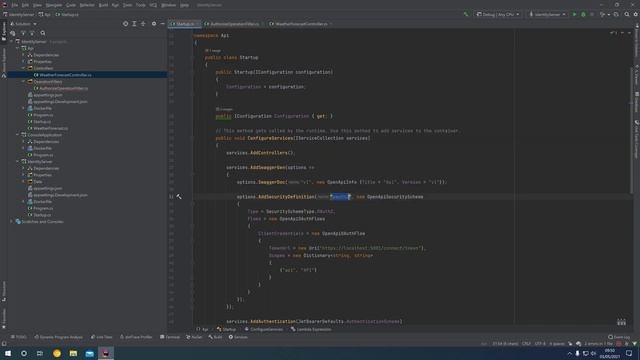Switch to the AuthorizeOperationFilter.cs editor tab

pyautogui.click(x=234, y=24)
